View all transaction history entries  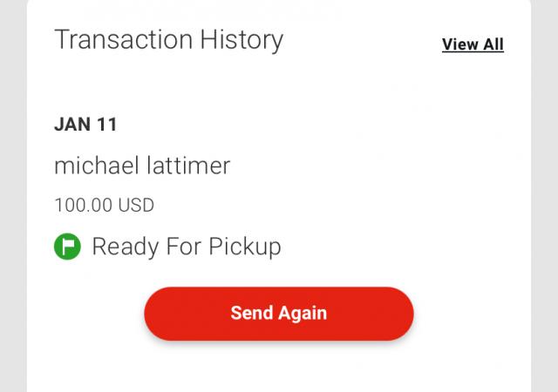tap(473, 44)
